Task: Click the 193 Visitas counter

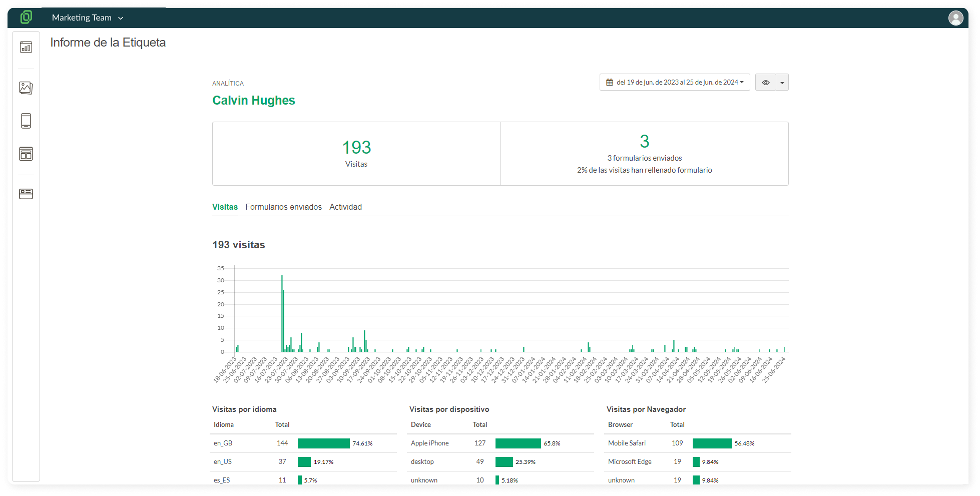Action: [356, 154]
